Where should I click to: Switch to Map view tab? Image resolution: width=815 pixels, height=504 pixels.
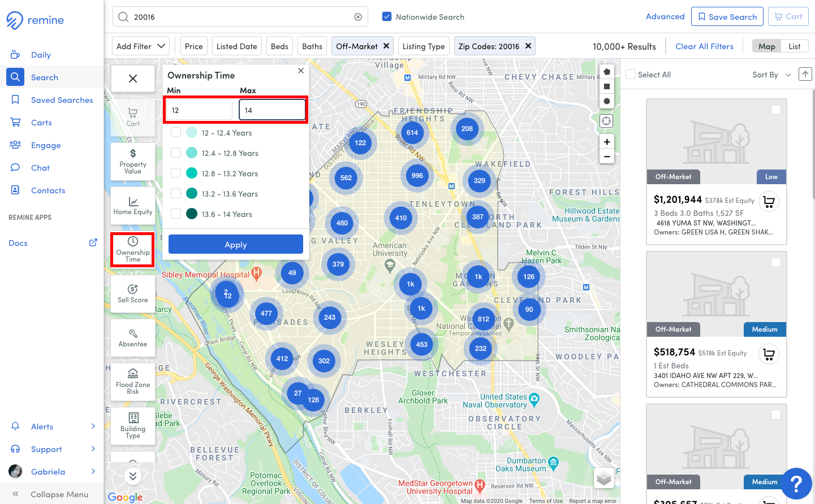(767, 46)
